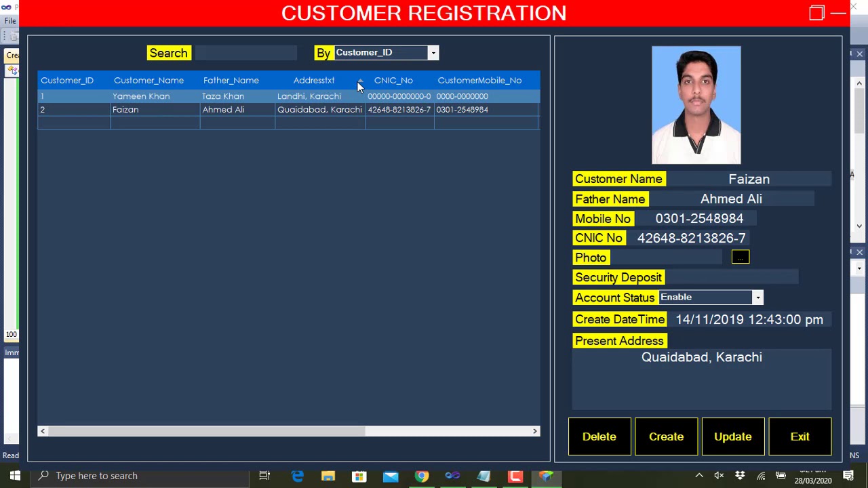Click the Search text field
Screen dimensions: 868x488
click(x=246, y=53)
